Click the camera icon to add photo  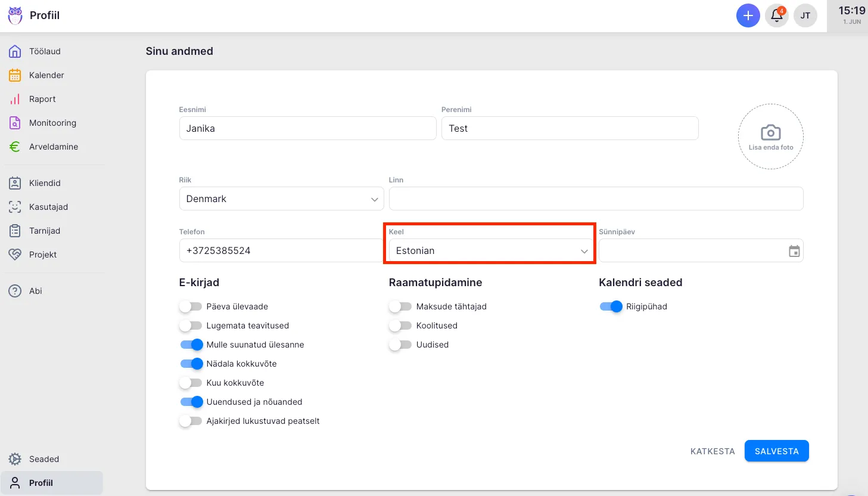click(770, 134)
